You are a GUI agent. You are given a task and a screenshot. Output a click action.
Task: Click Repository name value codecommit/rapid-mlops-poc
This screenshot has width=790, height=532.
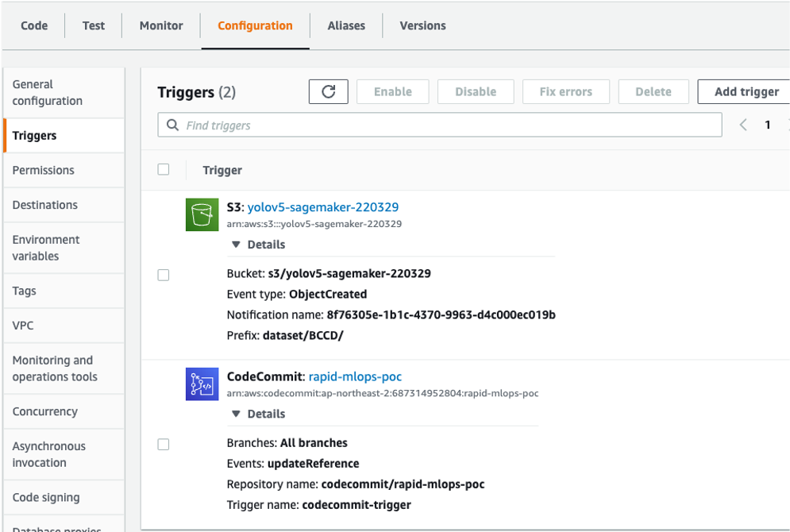[403, 484]
